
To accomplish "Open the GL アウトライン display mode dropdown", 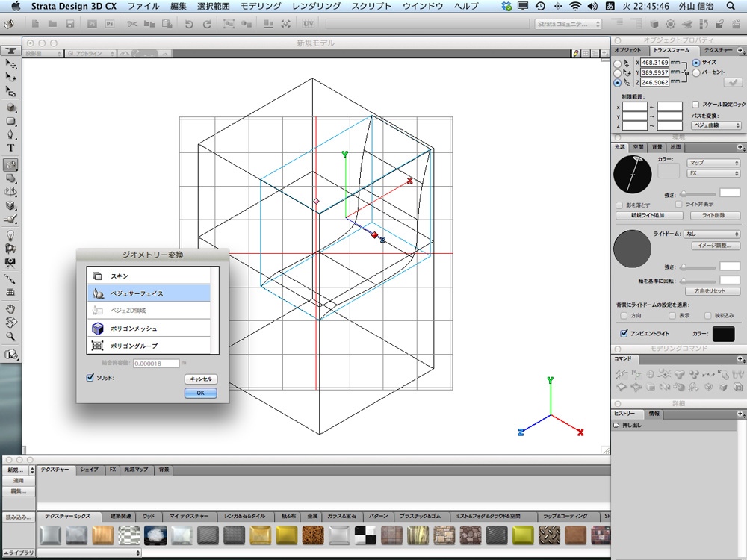I will point(91,54).
